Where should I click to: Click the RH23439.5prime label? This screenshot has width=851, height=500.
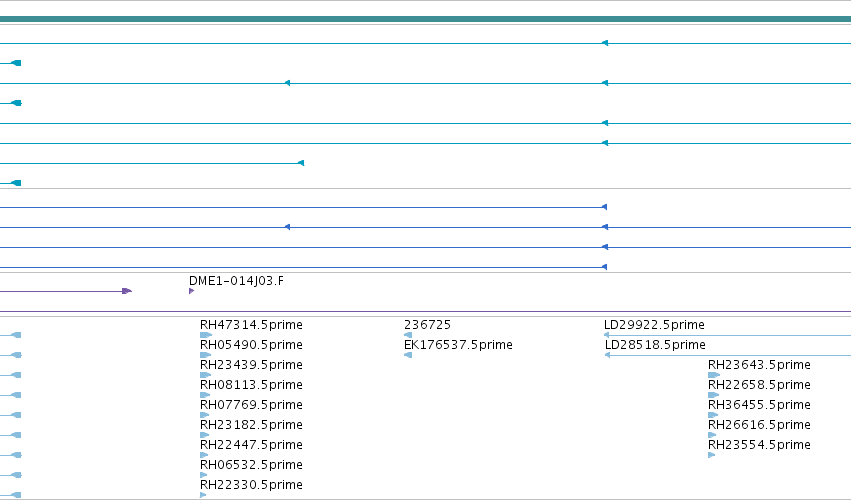251,365
